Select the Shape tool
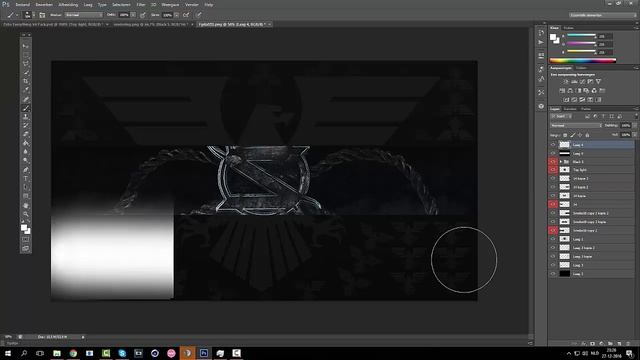640x360 pixels. pos(26,196)
